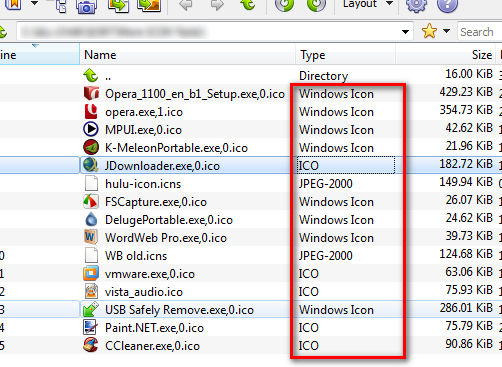Viewport: 502px width, 367px height.
Task: Select file vmware.exe,0.ico
Action: [150, 274]
